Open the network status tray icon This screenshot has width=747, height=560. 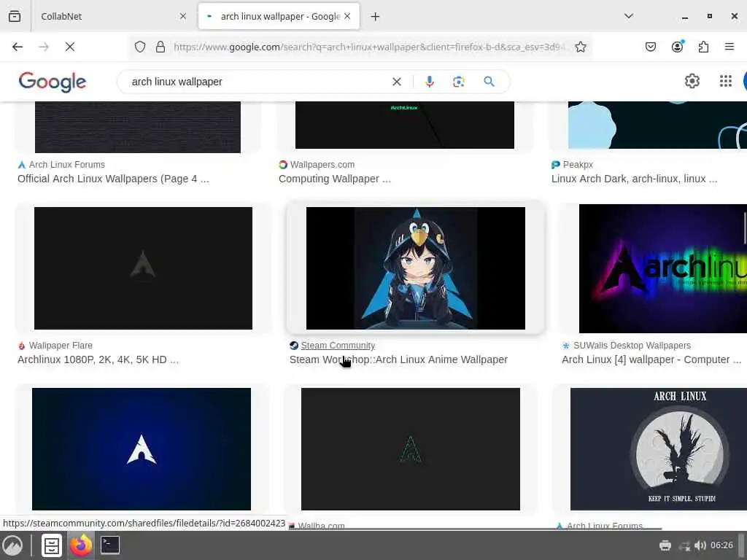coord(684,545)
